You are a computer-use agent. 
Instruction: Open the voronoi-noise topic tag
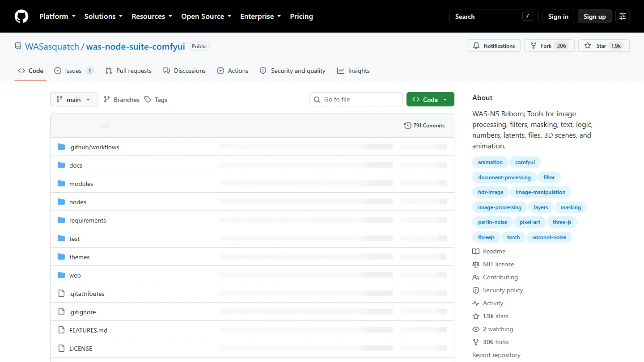549,237
